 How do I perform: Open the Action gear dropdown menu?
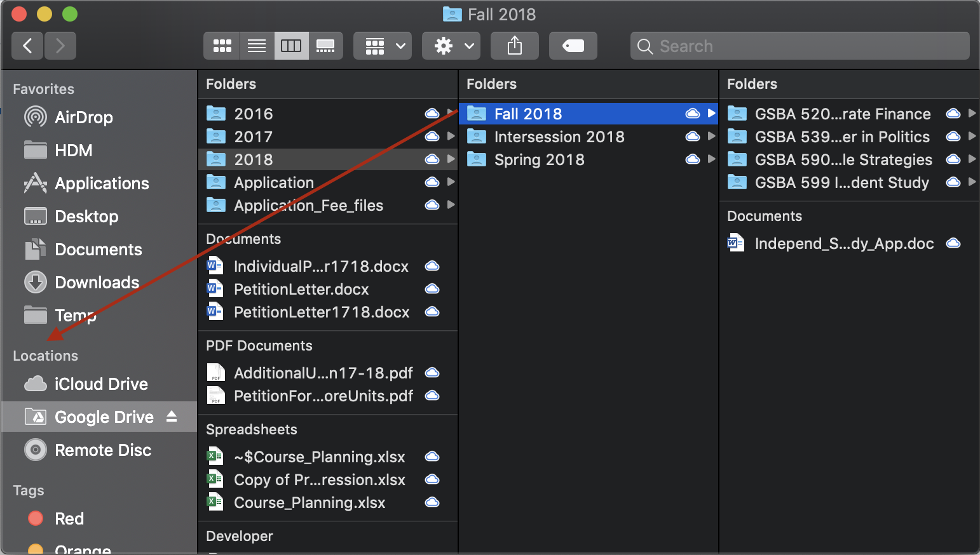click(451, 46)
